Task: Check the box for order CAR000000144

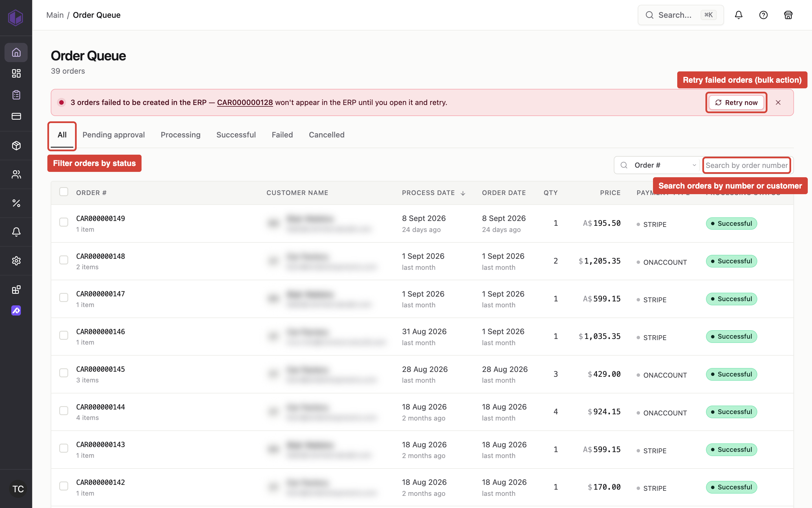Action: click(64, 411)
